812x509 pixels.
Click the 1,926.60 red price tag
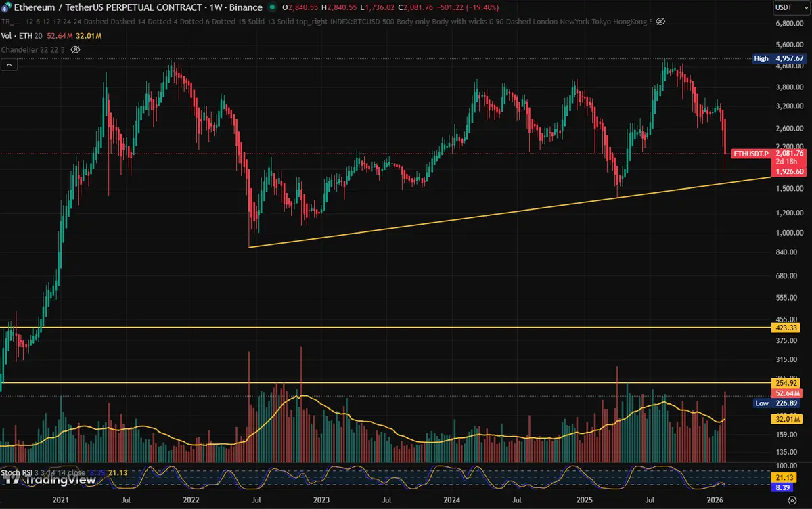click(x=789, y=172)
